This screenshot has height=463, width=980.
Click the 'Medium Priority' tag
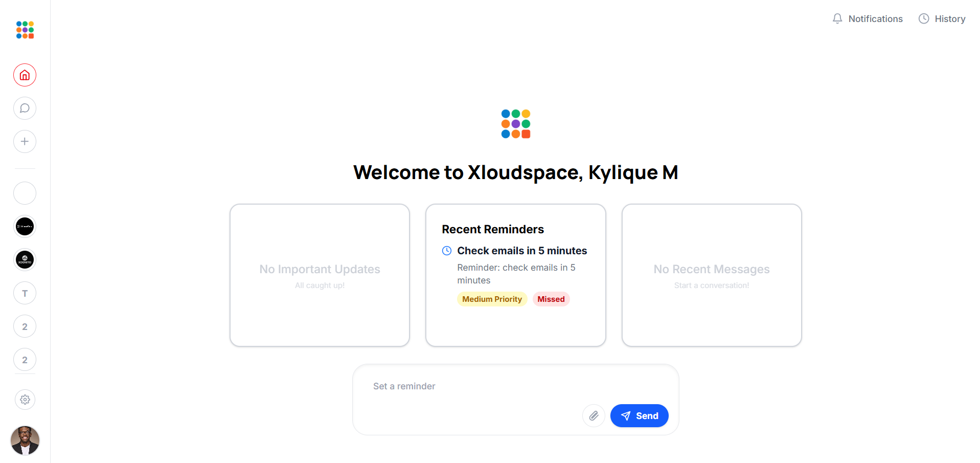tap(492, 299)
